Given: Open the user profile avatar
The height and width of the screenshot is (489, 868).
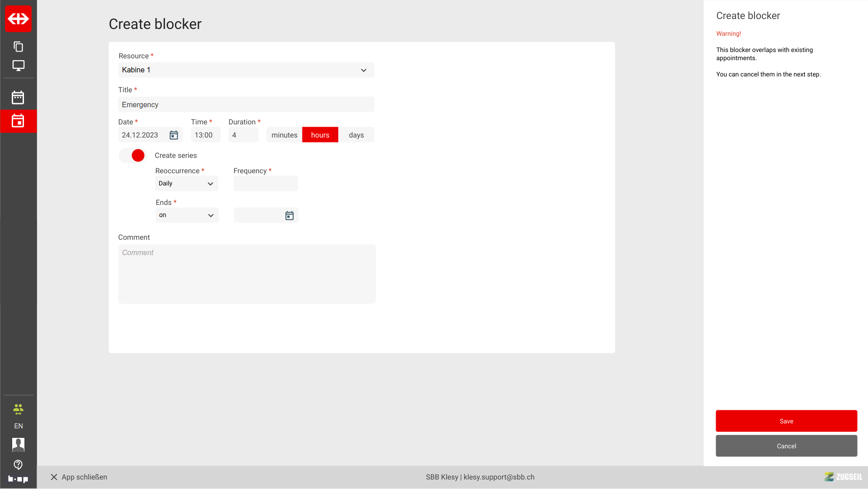Looking at the screenshot, I should click(x=18, y=445).
